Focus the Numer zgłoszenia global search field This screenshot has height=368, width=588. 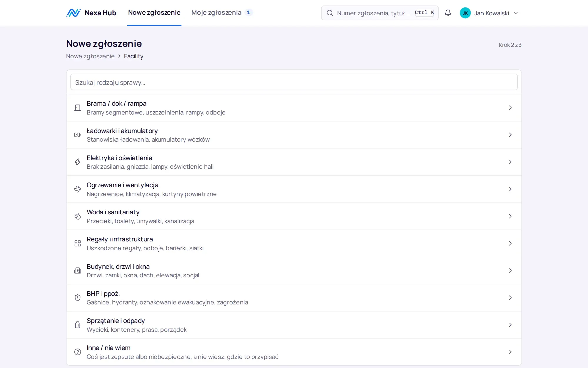point(380,13)
